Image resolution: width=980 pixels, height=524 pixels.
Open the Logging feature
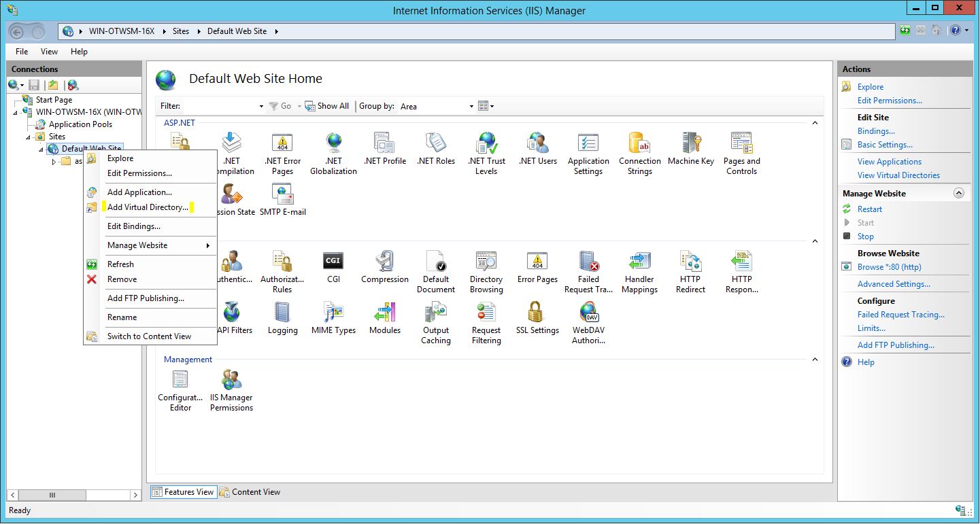(x=282, y=318)
